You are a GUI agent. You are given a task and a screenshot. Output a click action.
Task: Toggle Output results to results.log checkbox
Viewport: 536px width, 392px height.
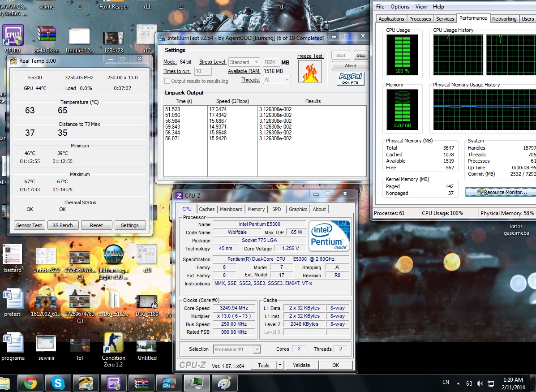click(x=167, y=81)
